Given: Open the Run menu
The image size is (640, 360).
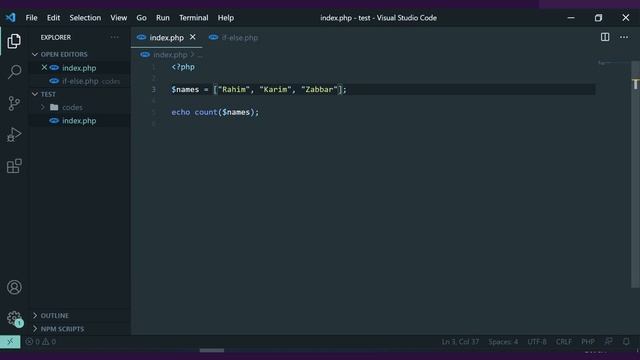Looking at the screenshot, I should click(x=162, y=18).
